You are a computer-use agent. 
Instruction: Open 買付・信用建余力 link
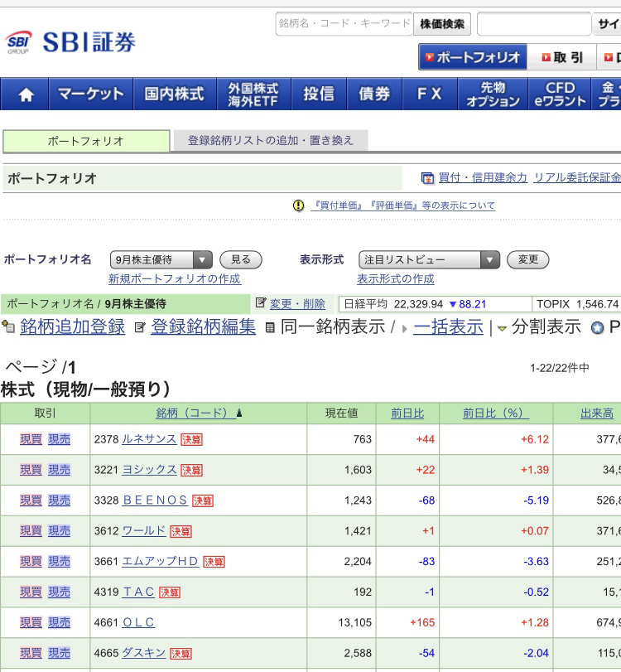pyautogui.click(x=483, y=177)
